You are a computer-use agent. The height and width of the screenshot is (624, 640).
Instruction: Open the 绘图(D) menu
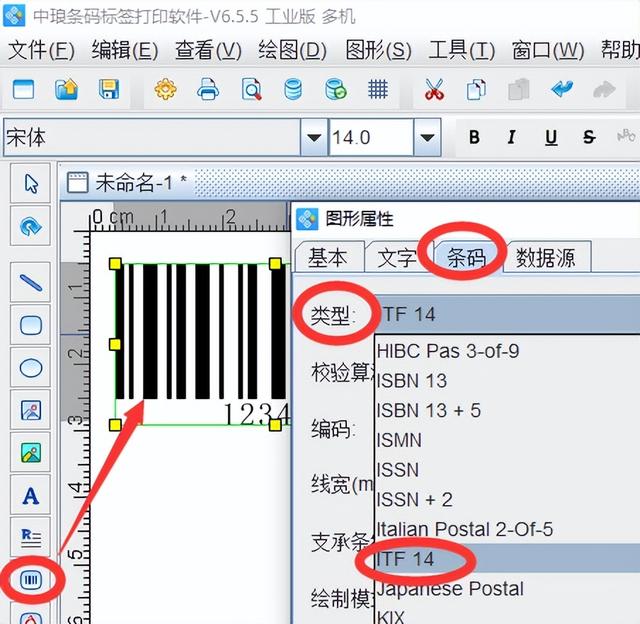(292, 51)
